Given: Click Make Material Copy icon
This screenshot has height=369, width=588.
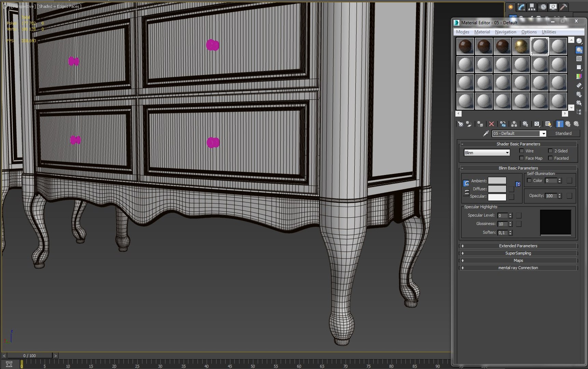Looking at the screenshot, I should [503, 124].
